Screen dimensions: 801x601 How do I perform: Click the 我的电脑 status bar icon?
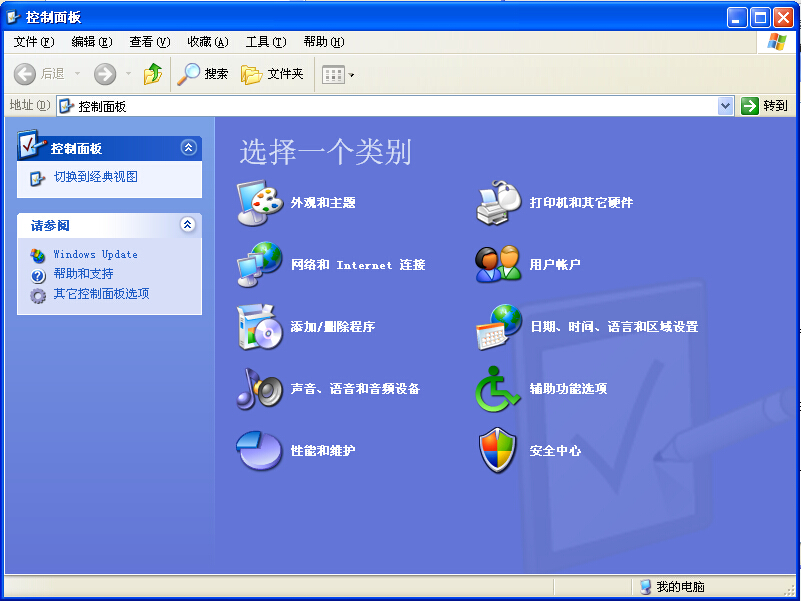tap(646, 587)
